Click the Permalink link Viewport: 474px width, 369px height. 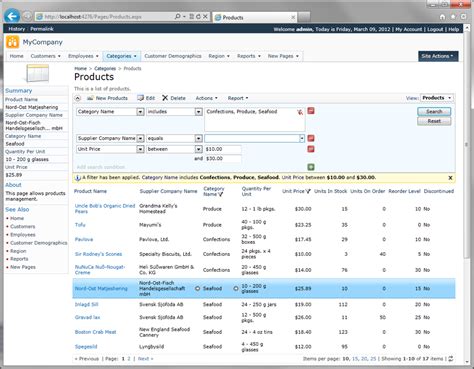[x=42, y=29]
